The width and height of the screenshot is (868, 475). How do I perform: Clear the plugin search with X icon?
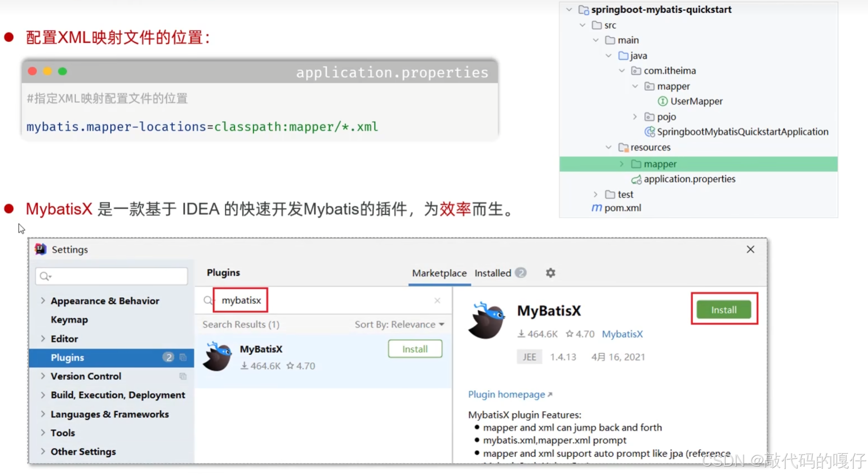[x=437, y=301]
